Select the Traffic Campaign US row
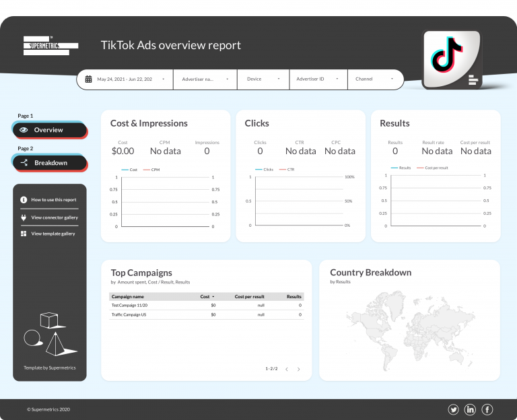 click(207, 314)
